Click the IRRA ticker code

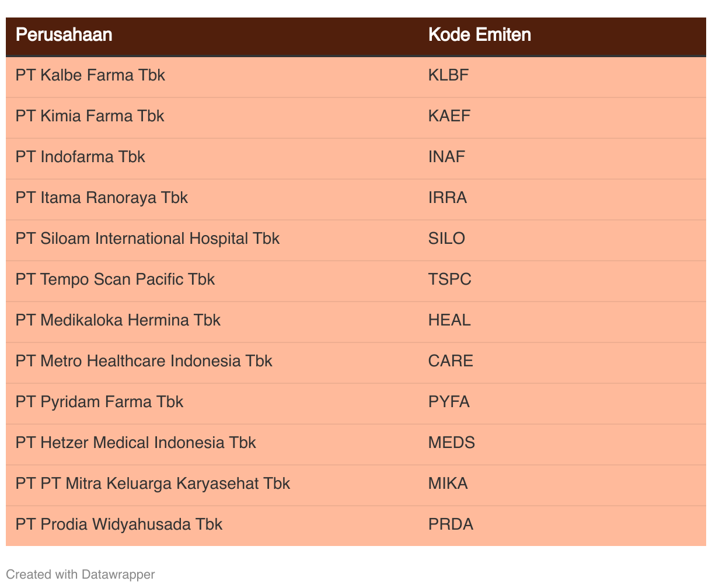coord(447,198)
